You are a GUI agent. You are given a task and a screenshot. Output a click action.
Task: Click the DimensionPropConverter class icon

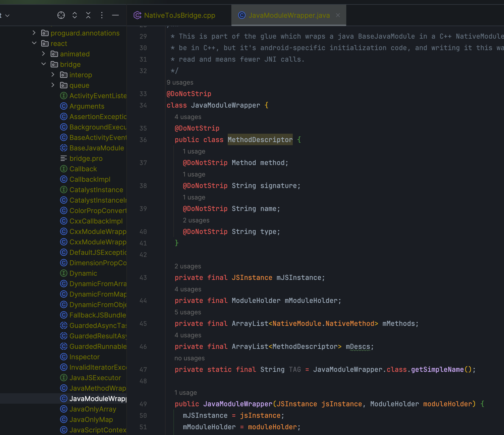(64, 263)
